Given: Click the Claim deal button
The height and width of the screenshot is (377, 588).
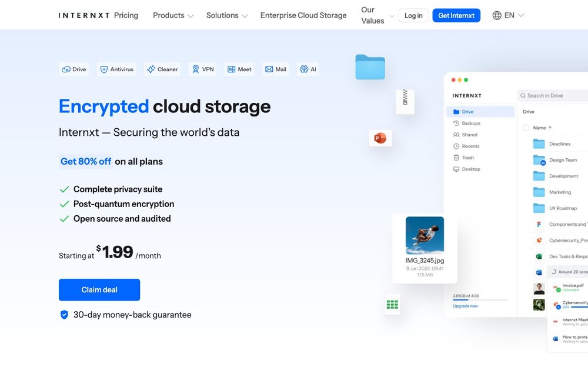Looking at the screenshot, I should (x=99, y=289).
